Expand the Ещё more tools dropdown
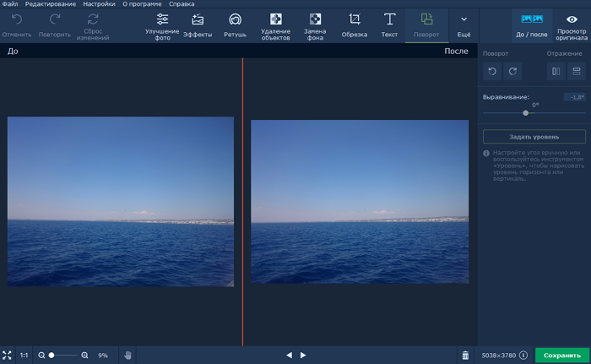The image size is (591, 364). pos(464,24)
